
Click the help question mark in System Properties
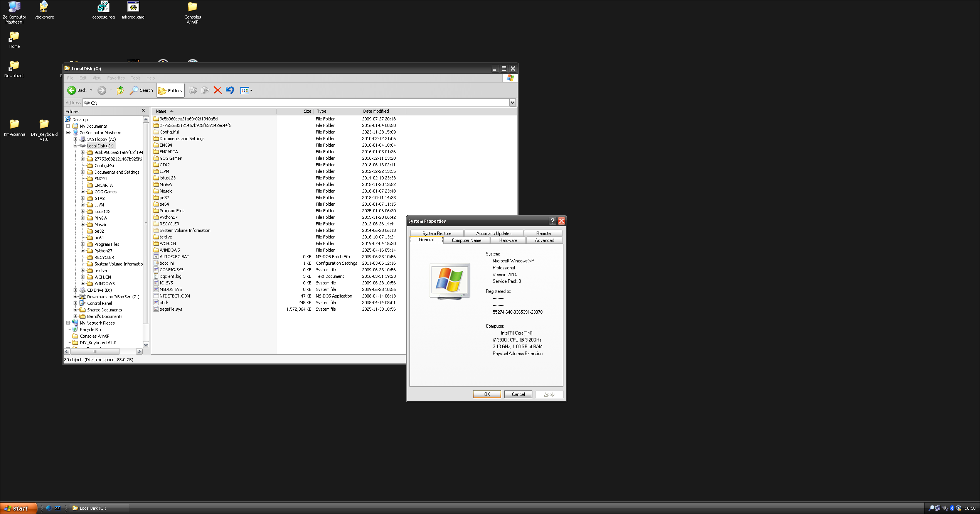point(552,221)
